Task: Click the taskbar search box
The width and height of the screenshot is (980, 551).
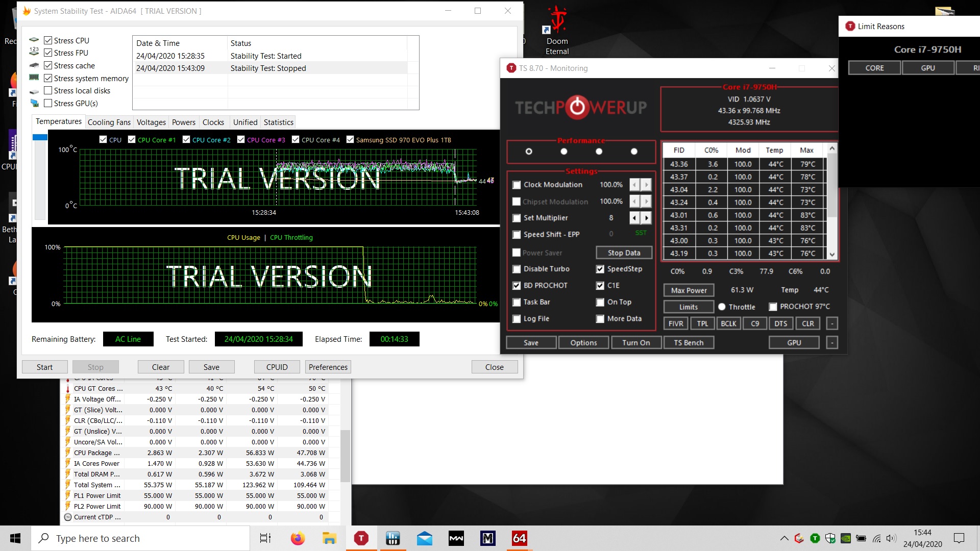Action: [141, 538]
